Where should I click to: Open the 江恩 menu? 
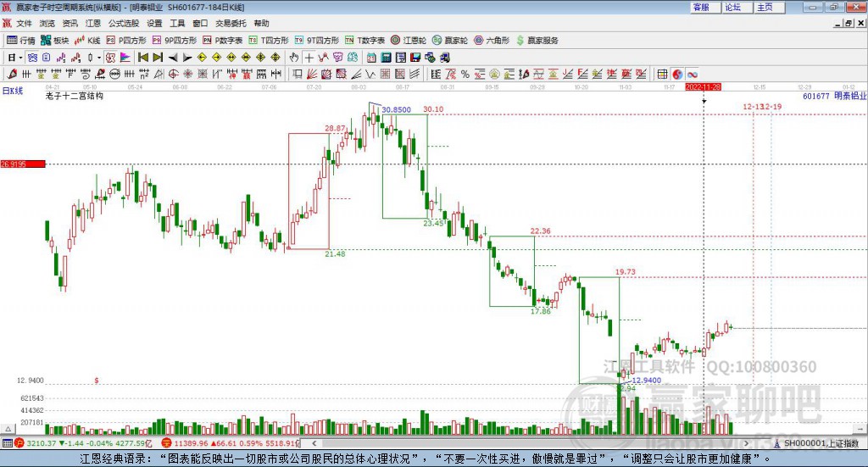(93, 23)
